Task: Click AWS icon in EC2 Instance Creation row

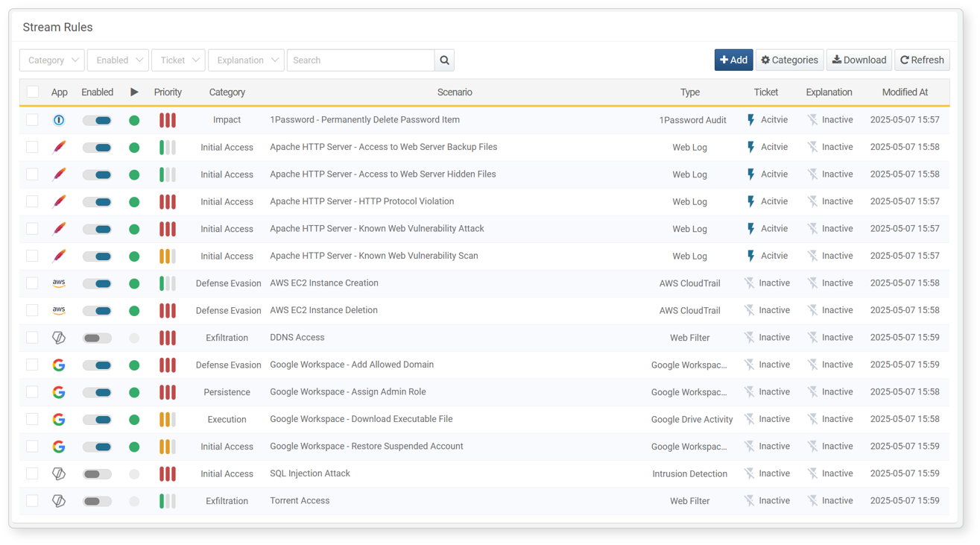Action: click(59, 283)
